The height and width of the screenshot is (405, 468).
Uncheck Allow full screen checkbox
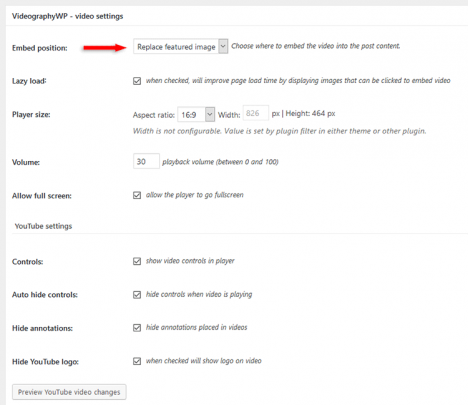point(137,195)
